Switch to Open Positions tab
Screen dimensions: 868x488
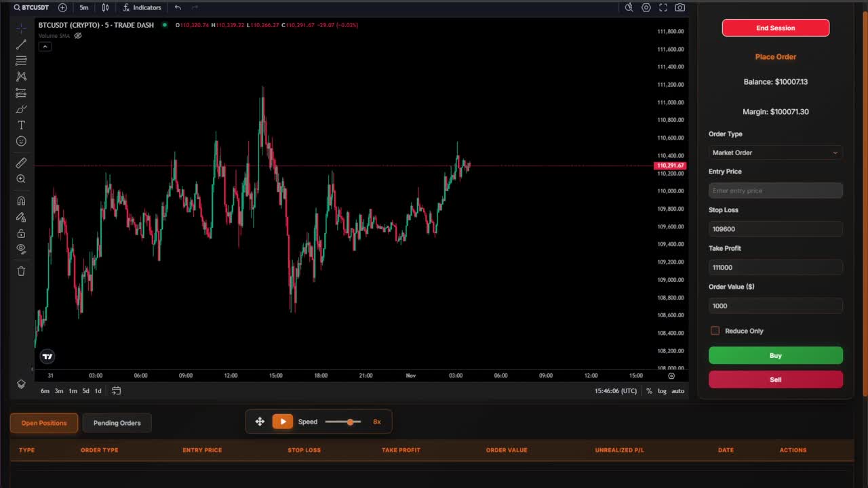(44, 423)
